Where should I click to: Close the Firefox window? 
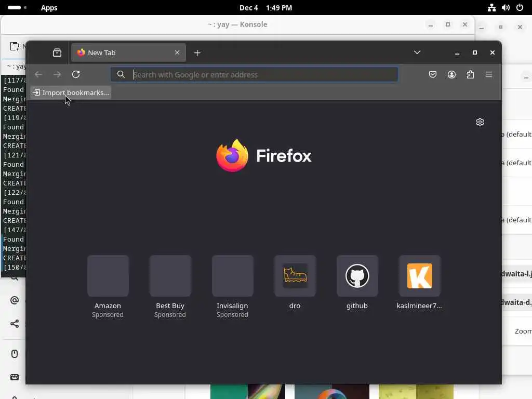coord(493,52)
